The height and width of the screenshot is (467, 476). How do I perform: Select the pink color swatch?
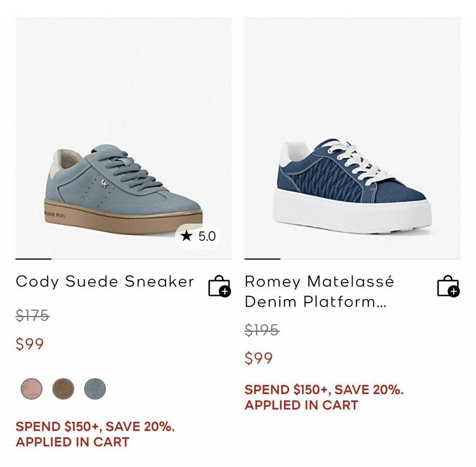[32, 389]
